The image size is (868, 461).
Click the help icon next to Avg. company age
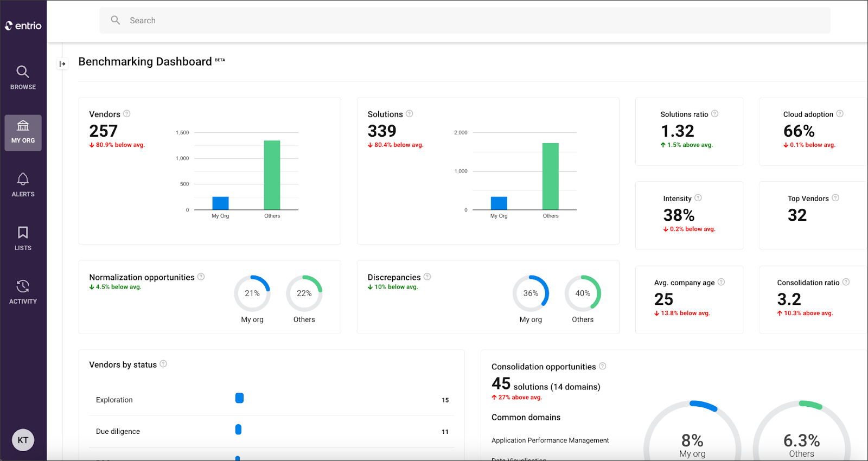pos(722,282)
